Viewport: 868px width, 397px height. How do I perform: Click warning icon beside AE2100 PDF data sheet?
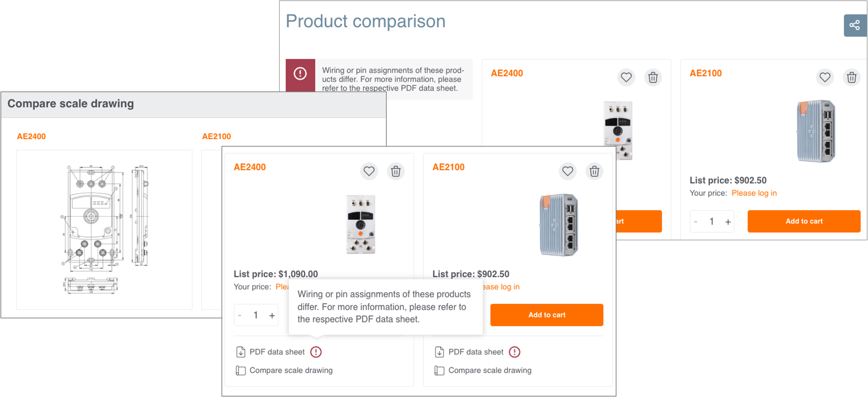[514, 352]
